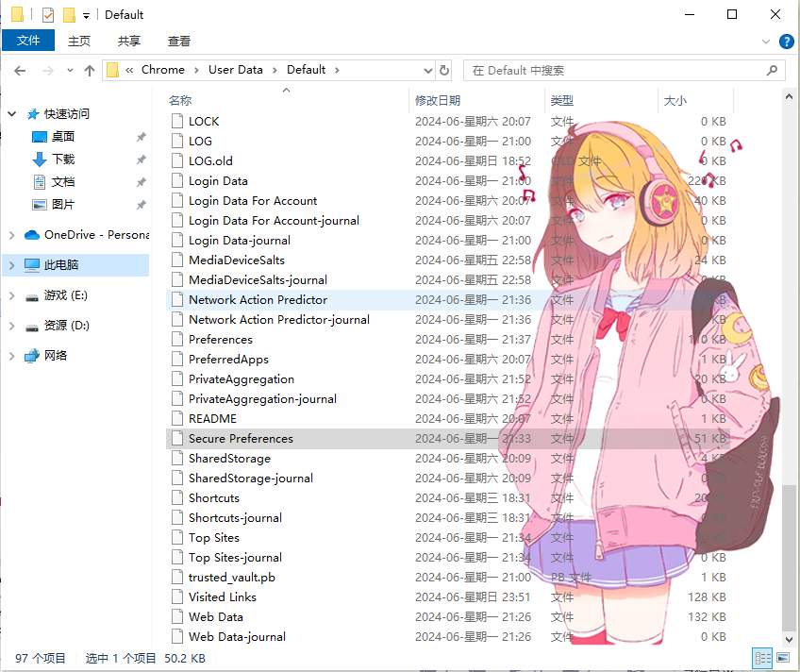Select Network Action Predictor file
800x672 pixels.
pyautogui.click(x=258, y=299)
